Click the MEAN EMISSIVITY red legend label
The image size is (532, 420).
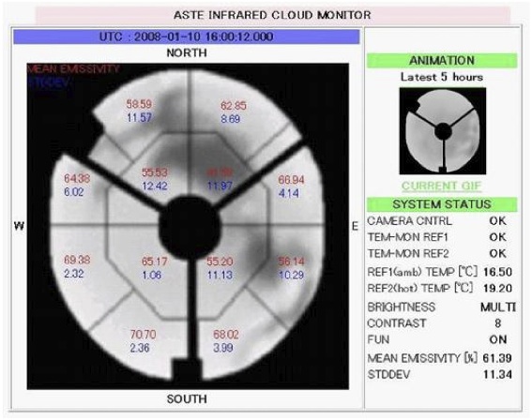coord(73,69)
